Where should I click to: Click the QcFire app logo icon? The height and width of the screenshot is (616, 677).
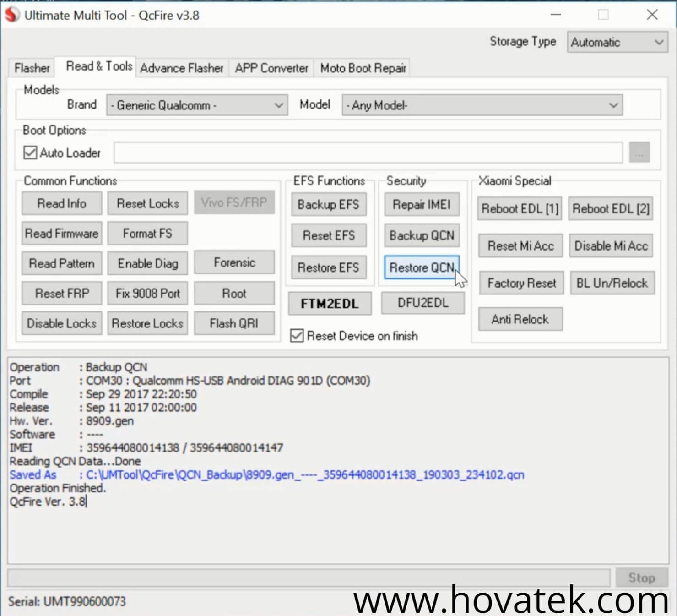[12, 15]
